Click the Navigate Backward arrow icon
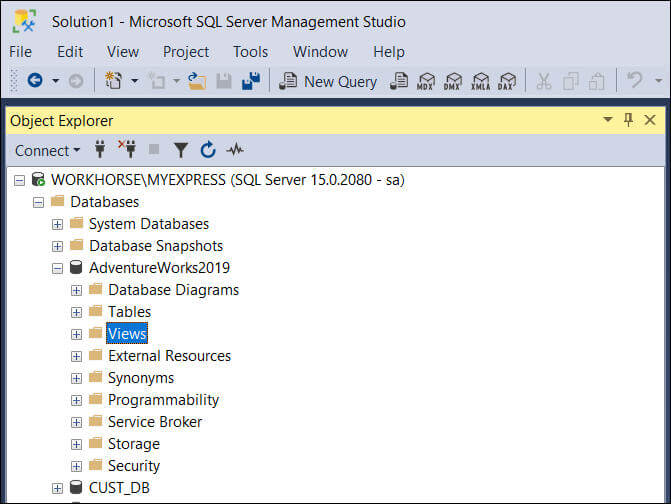The image size is (671, 504). (x=34, y=81)
